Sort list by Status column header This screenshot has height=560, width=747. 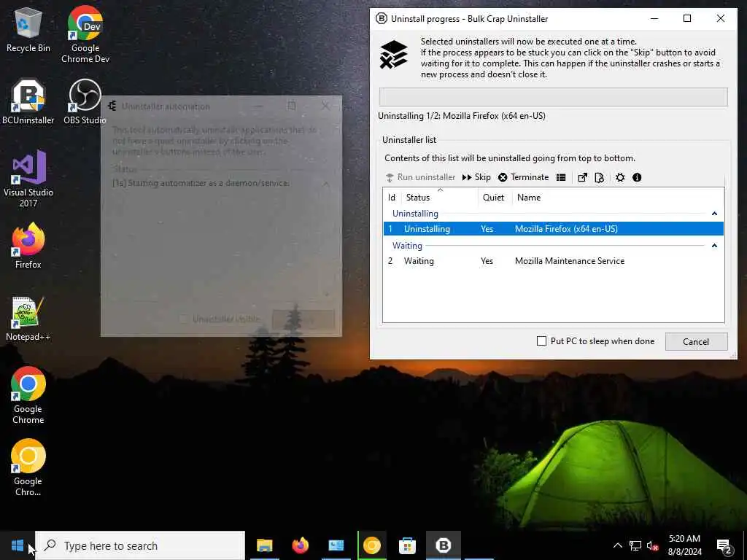coord(439,197)
